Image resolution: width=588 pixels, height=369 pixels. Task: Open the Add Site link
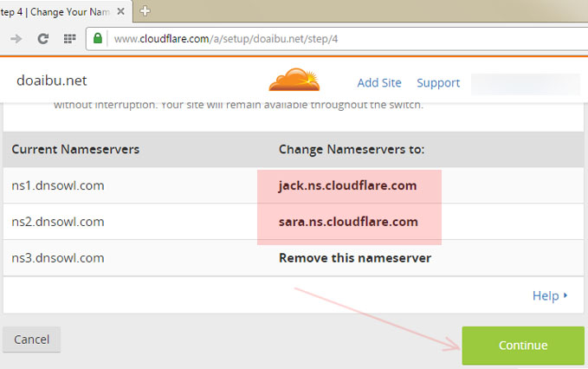click(379, 83)
